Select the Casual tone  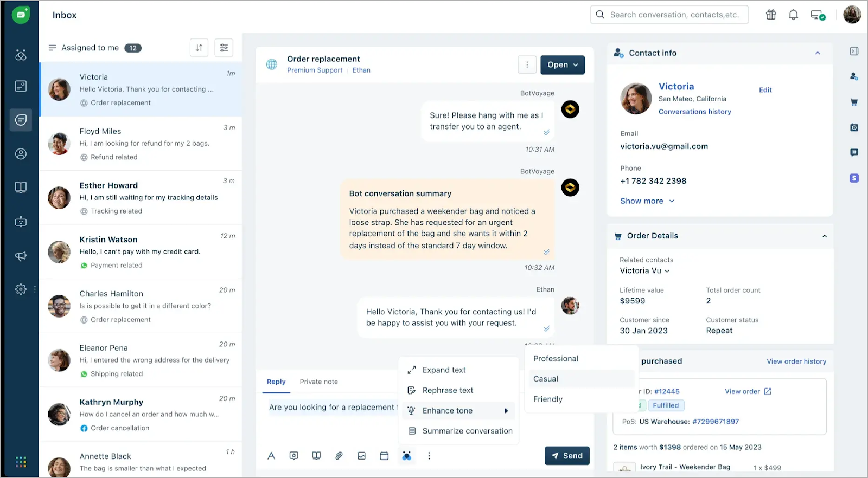pos(581,379)
